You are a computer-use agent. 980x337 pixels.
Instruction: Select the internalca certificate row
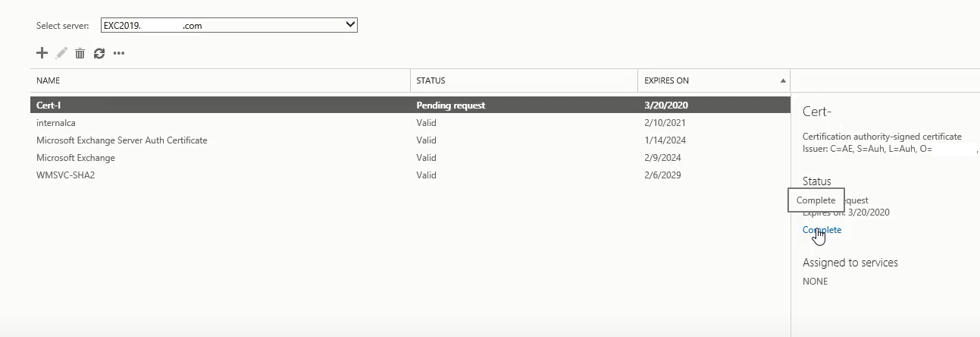pyautogui.click(x=410, y=122)
